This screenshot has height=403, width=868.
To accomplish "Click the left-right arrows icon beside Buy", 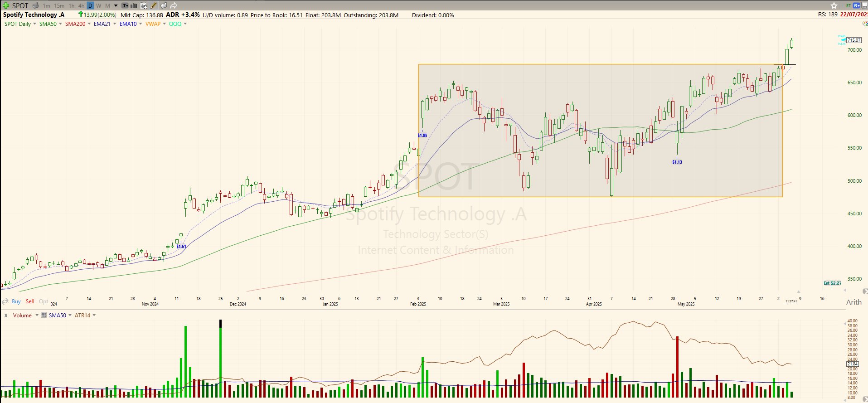I will (5, 301).
